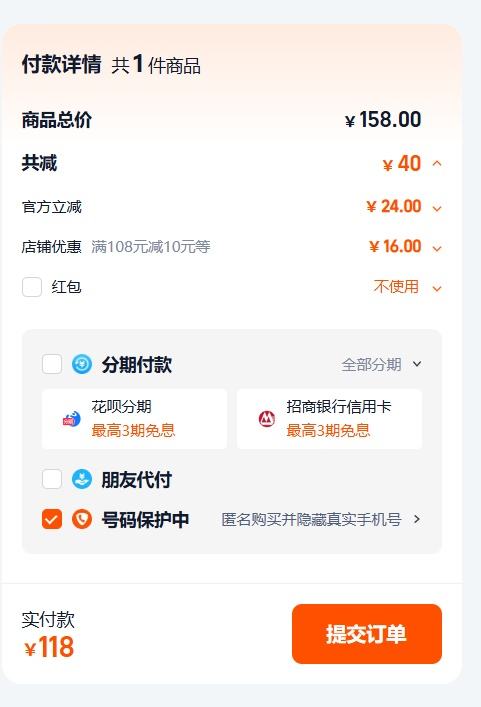Click the friend-pay hand icon
The width and height of the screenshot is (481, 707).
pyautogui.click(x=82, y=479)
